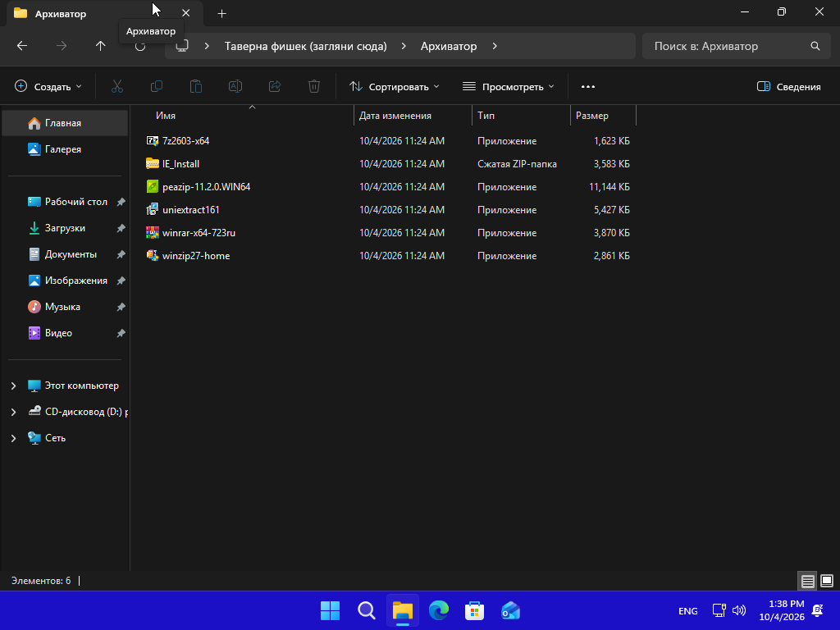This screenshot has height=630, width=840.
Task: Expand Этот компьютер tree node
Action: tap(13, 386)
